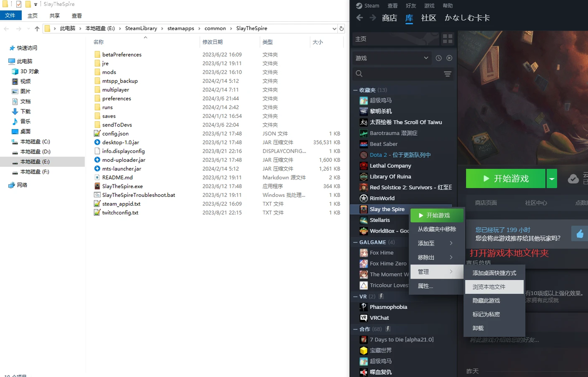Select the Beat Saber game icon
Screen dimensions: 588x377
364,144
